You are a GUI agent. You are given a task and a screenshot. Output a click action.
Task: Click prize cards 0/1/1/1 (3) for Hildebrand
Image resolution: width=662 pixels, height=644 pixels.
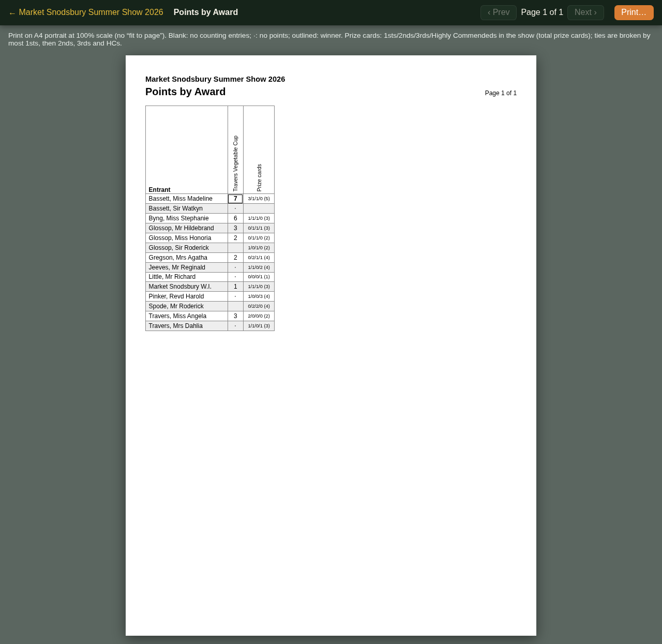[x=259, y=228]
